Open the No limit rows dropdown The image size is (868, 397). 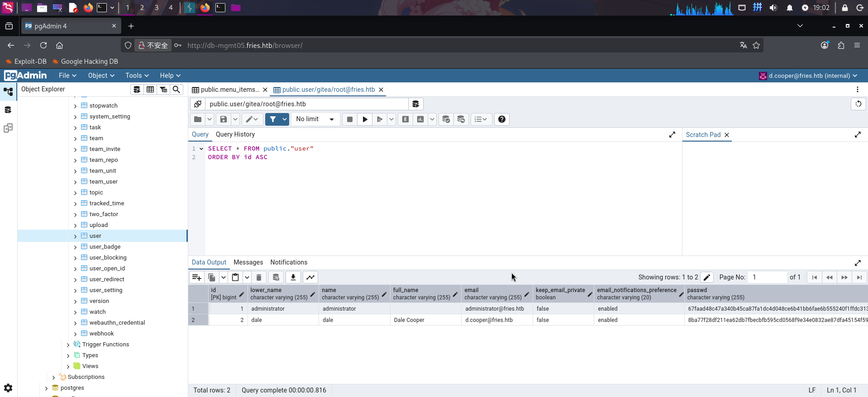click(315, 119)
